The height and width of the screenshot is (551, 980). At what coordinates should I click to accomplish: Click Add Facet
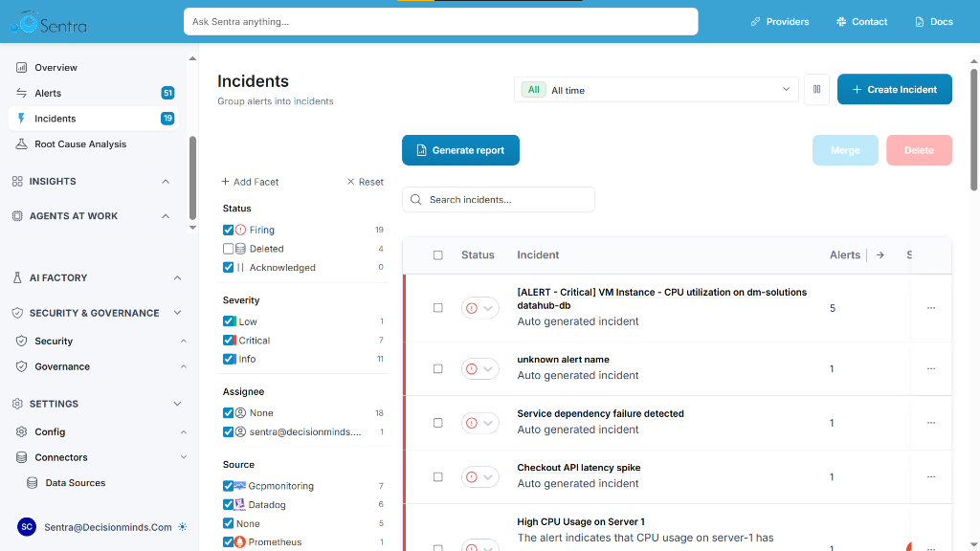click(250, 182)
